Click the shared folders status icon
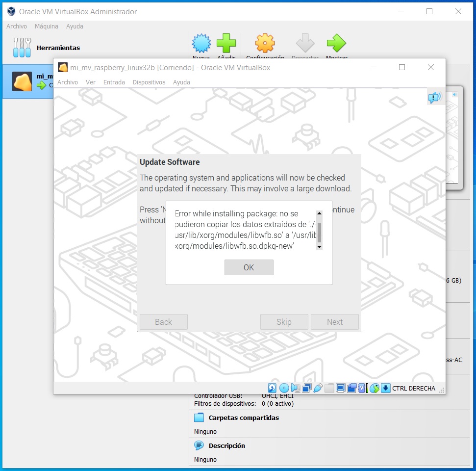Image resolution: width=476 pixels, height=471 pixels. click(329, 388)
